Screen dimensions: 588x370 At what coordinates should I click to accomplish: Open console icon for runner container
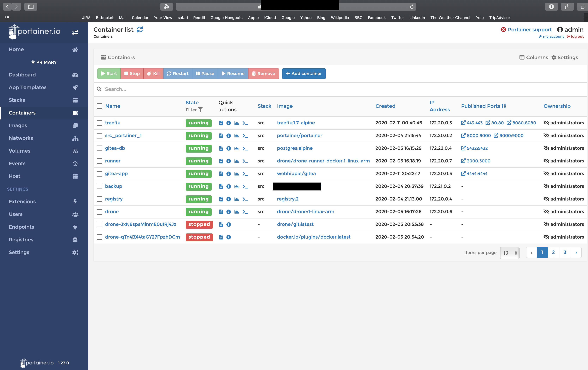coord(245,161)
